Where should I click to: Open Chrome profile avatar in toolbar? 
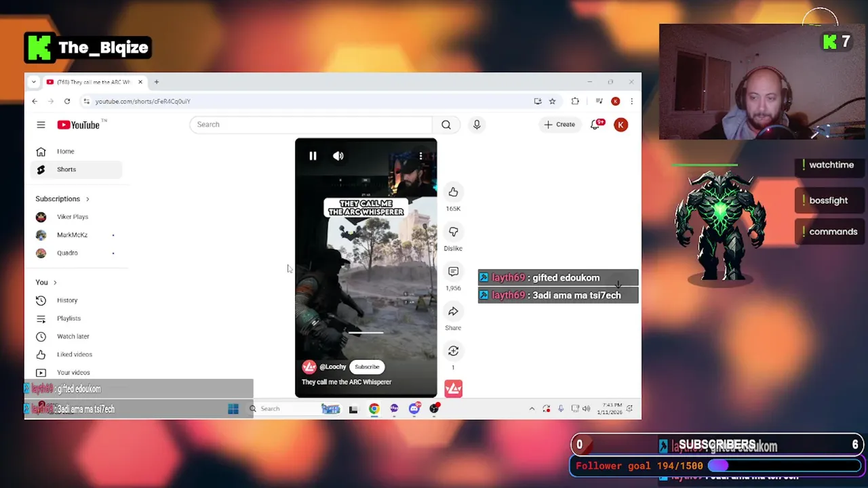click(x=615, y=102)
